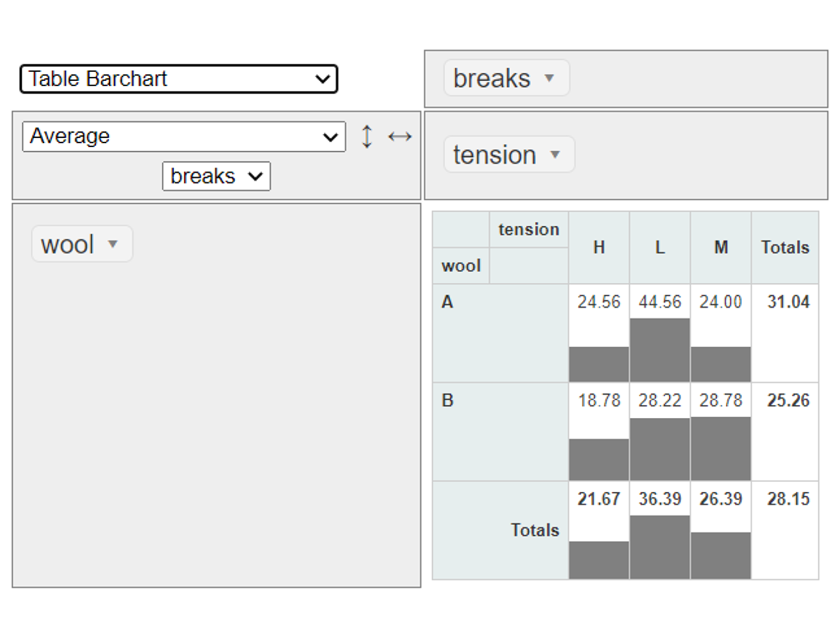The height and width of the screenshot is (630, 840).
Task: Click the breaks attribute pill
Action: 492,78
